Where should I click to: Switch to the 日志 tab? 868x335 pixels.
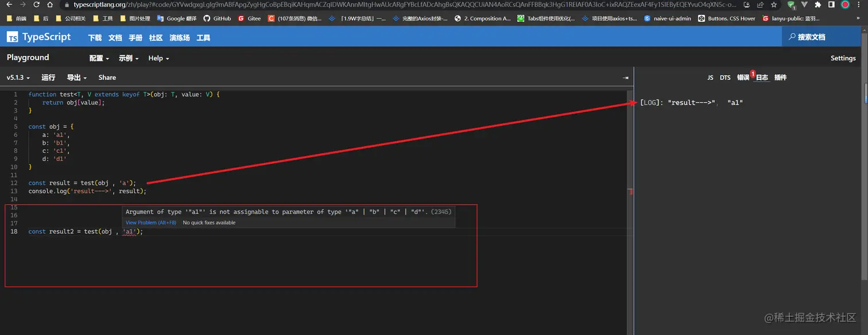762,78
